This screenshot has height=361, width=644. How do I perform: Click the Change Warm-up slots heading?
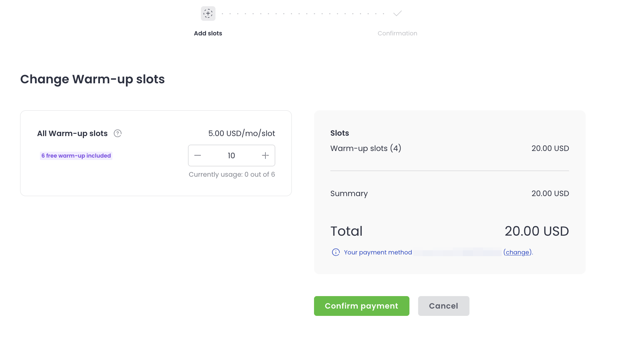click(x=92, y=79)
